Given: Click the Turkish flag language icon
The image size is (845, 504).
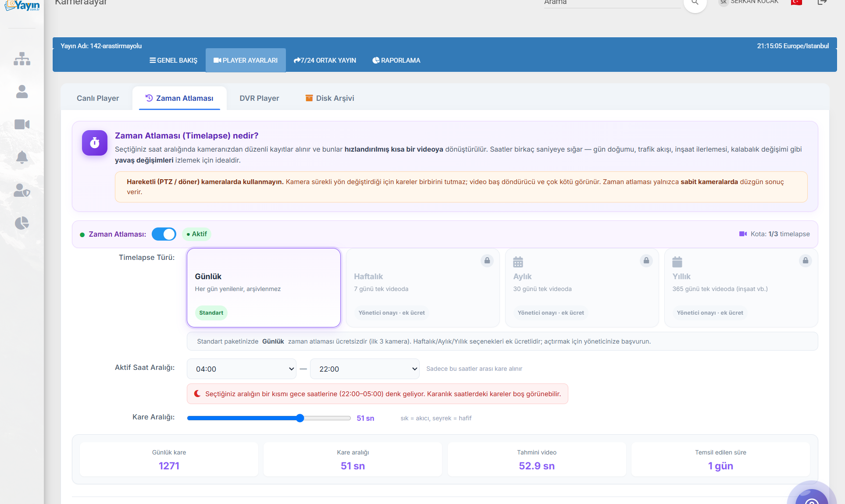Looking at the screenshot, I should point(796,2).
